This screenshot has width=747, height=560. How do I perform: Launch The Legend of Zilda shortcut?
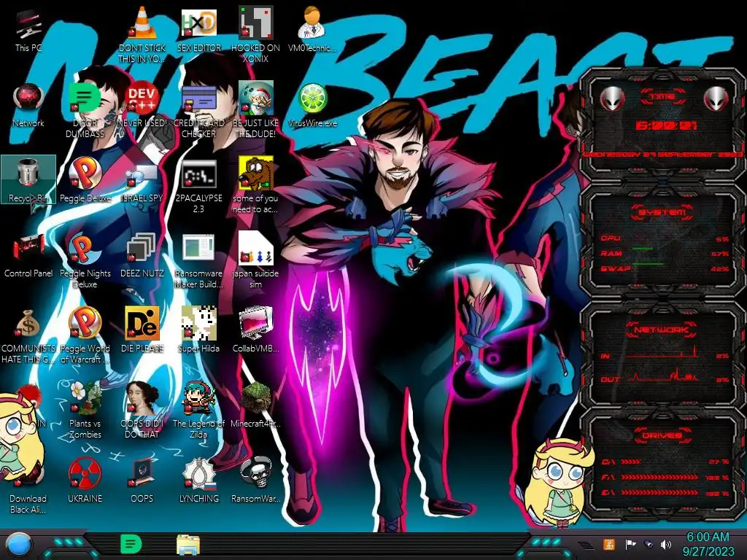[198, 411]
